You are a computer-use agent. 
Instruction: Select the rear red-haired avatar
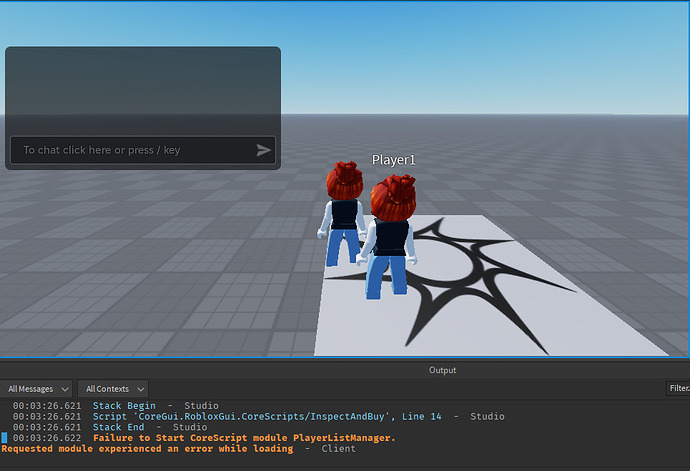(x=342, y=213)
